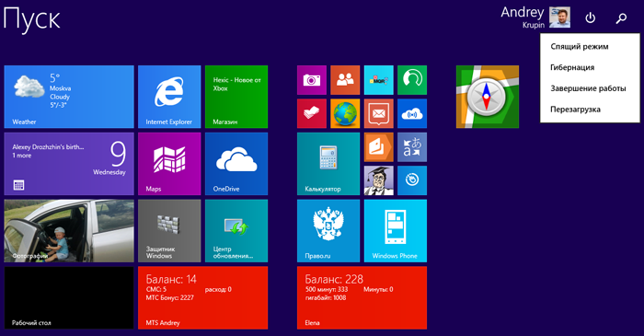Open the blue circular arrow hand tile
This screenshot has width=644, height=336.
(412, 180)
